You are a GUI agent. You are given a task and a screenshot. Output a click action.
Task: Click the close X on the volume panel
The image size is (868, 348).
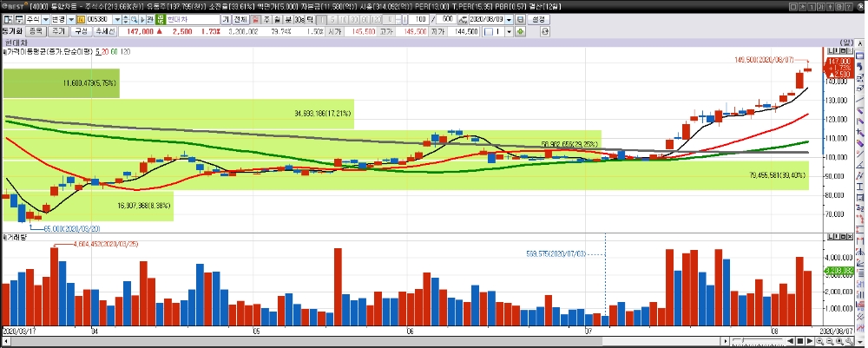pos(851,237)
